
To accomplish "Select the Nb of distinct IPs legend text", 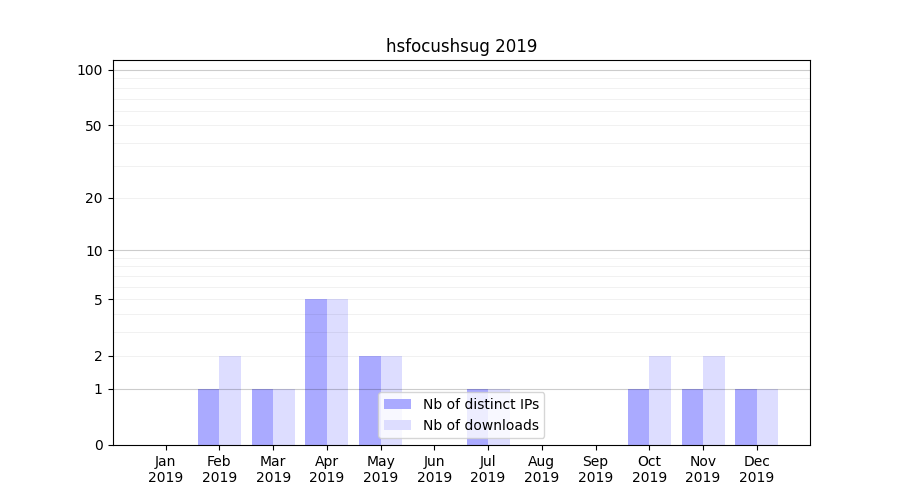I will pyautogui.click(x=481, y=404).
